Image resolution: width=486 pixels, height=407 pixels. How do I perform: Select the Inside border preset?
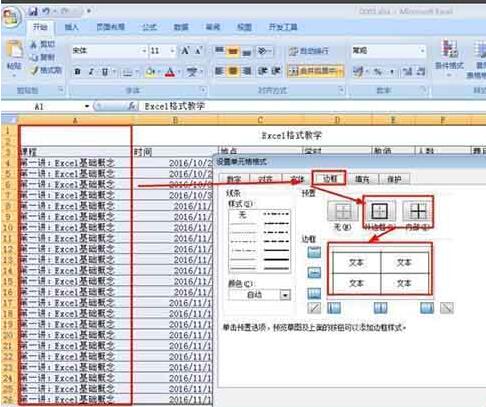point(417,211)
